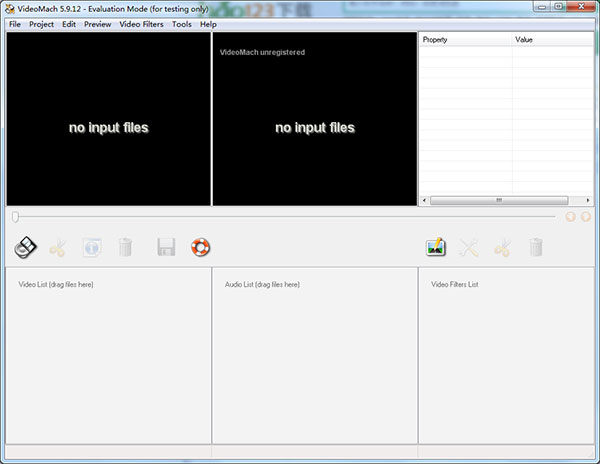Click the property panel horizontal scrollbar thumb
600x464 pixels.
tap(499, 200)
